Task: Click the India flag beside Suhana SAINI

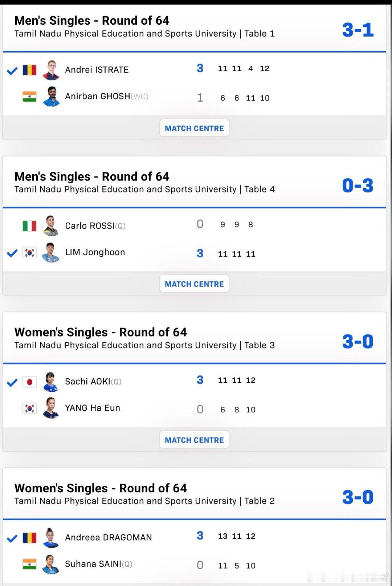Action: (x=29, y=564)
